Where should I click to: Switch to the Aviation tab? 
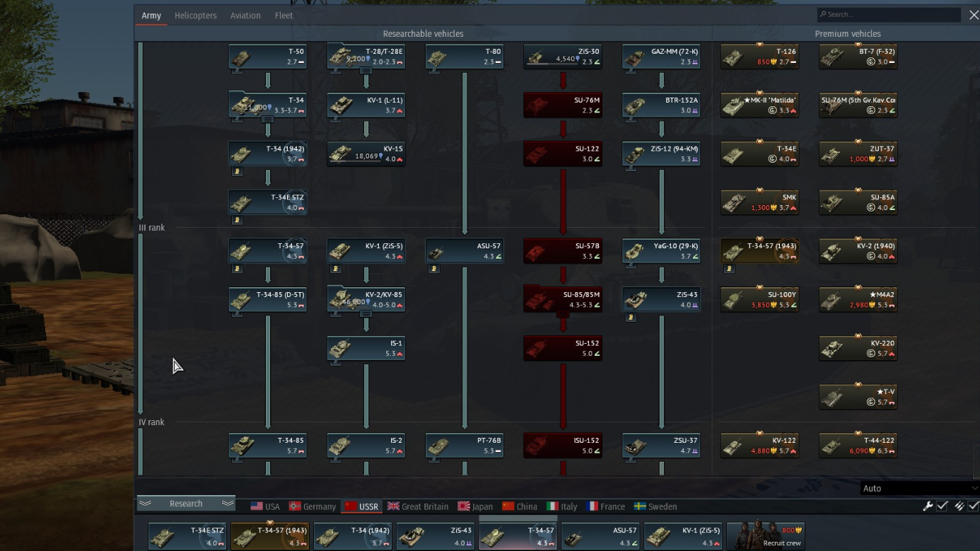[x=245, y=16]
